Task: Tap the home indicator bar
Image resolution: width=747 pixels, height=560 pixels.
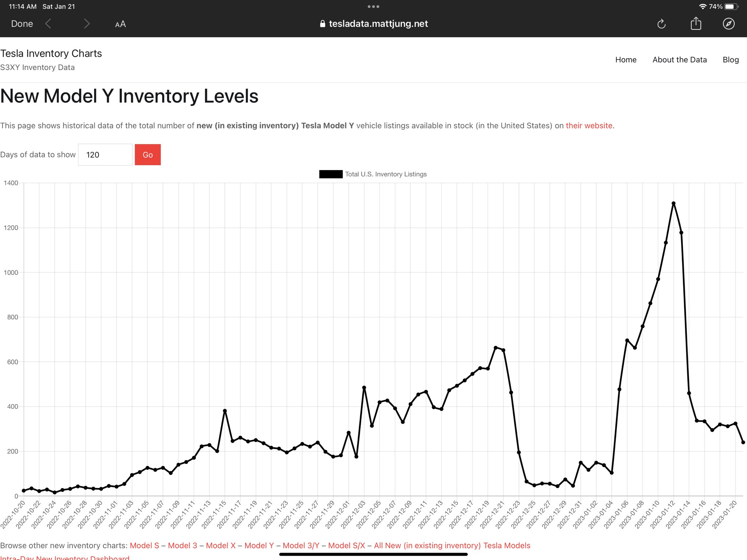Action: 373,554
